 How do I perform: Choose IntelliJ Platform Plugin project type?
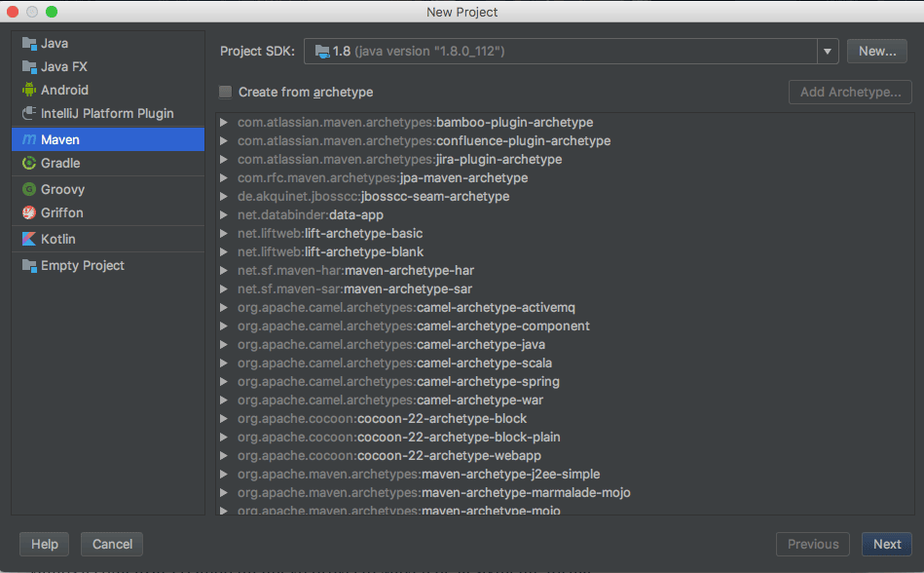click(108, 113)
